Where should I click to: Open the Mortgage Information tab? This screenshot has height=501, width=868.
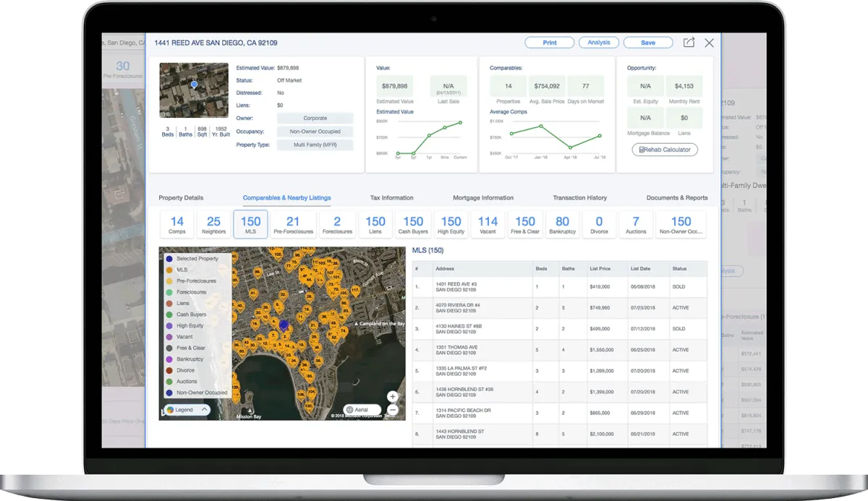[483, 197]
